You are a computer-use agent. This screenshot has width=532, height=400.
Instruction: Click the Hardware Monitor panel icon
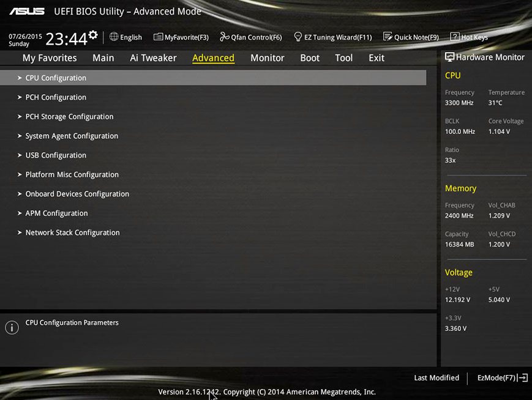click(x=451, y=57)
